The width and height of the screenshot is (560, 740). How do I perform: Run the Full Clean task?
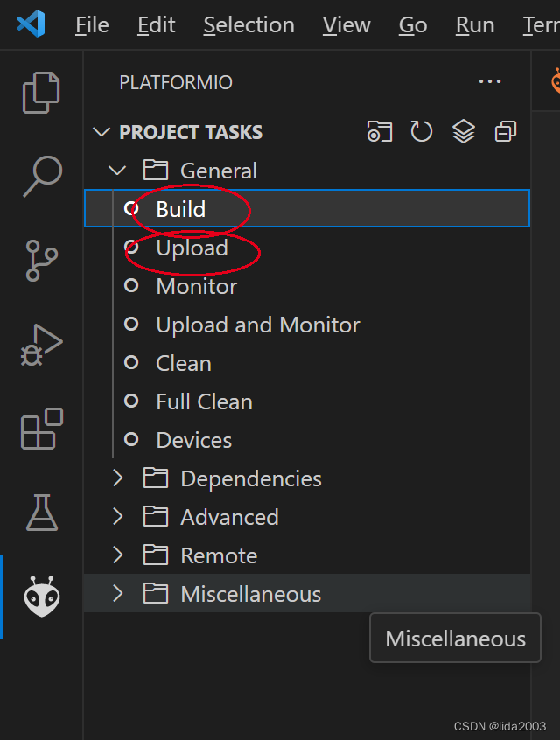pos(204,401)
